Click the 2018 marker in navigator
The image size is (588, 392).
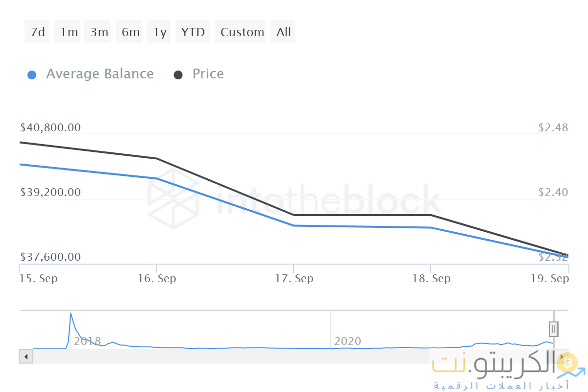[x=87, y=341]
